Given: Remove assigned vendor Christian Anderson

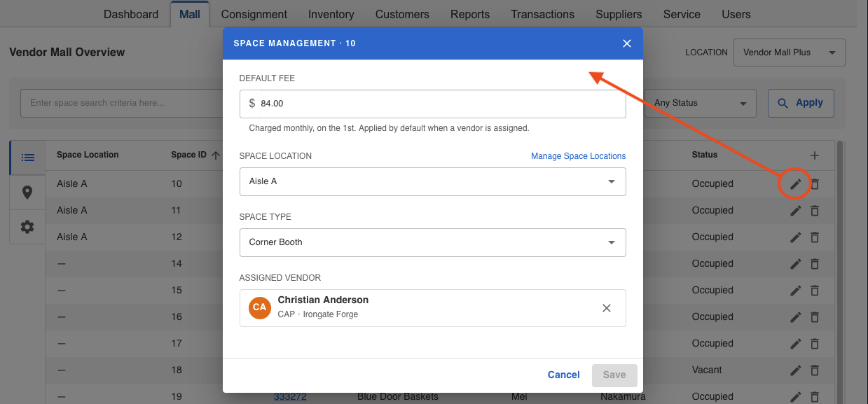Looking at the screenshot, I should (607, 308).
